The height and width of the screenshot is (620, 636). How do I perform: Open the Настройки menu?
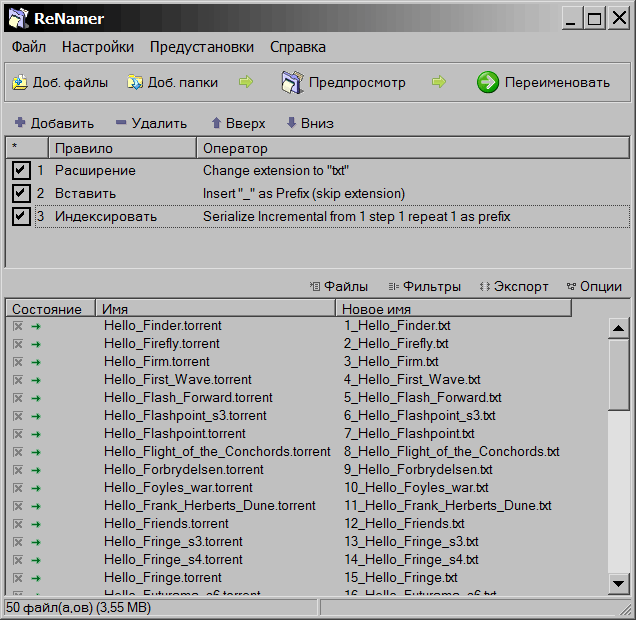tap(97, 47)
